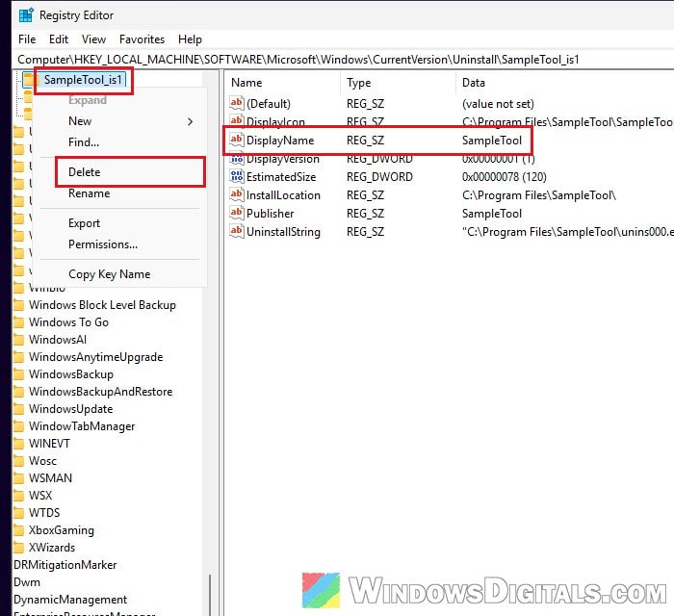
Task: Click the 0x00000078 (120) data cell
Action: [x=505, y=177]
